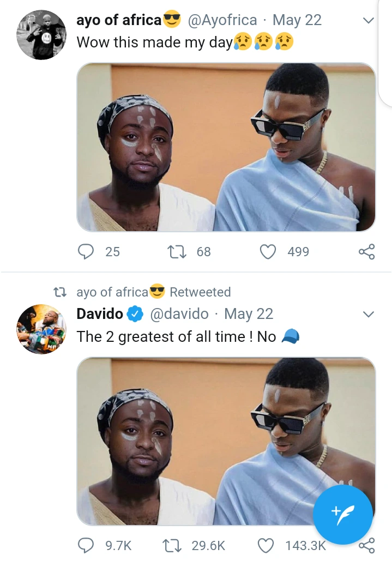Screen dimensions: 392x561
Task: Like ayo of africa's tweet
Action: click(x=267, y=251)
